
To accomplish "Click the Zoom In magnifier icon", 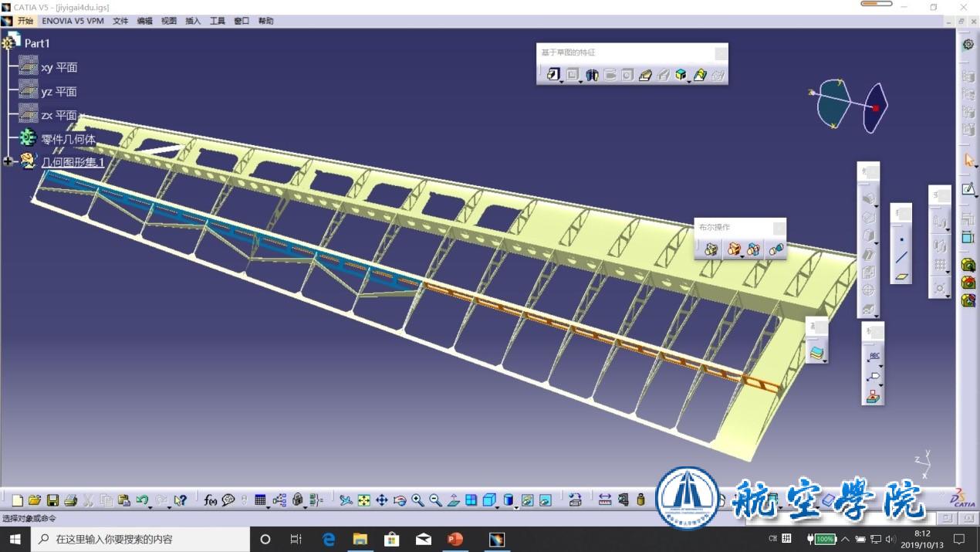I will [x=417, y=500].
